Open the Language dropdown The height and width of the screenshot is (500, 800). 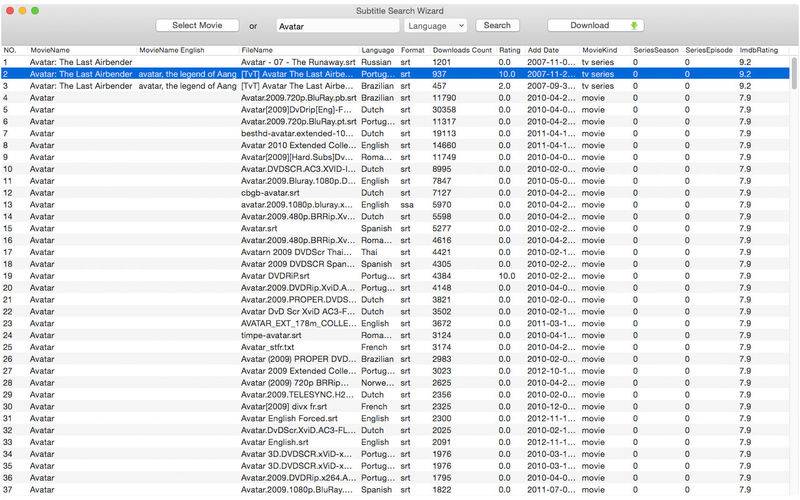click(435, 26)
